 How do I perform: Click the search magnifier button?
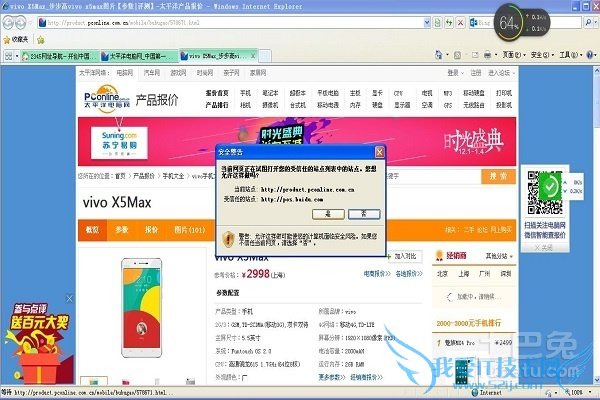[x=589, y=23]
